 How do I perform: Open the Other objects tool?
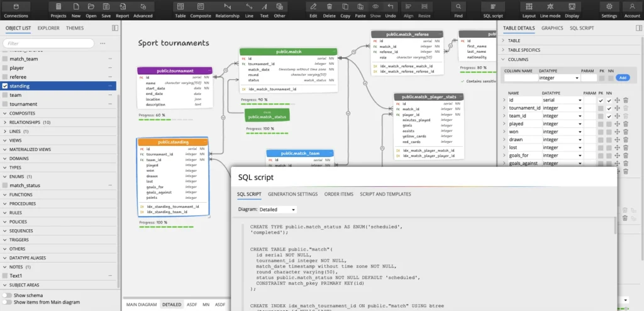click(x=279, y=10)
